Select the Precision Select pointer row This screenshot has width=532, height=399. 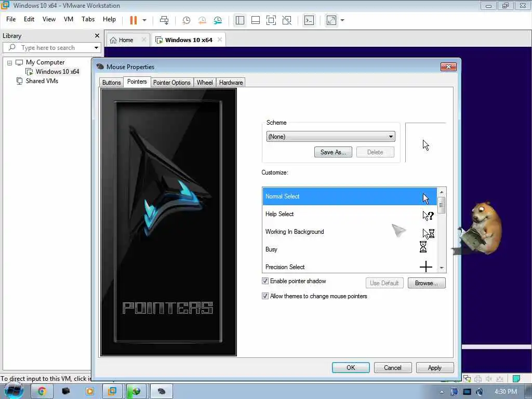point(350,267)
